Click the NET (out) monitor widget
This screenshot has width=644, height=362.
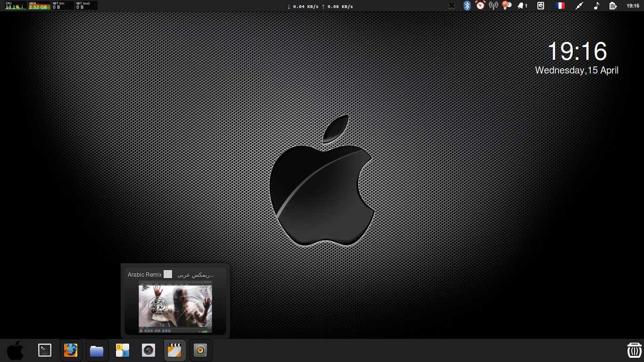[x=86, y=6]
